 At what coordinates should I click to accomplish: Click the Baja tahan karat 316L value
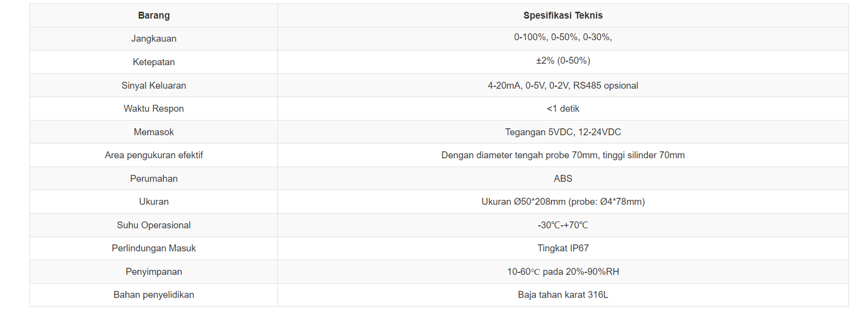(563, 295)
